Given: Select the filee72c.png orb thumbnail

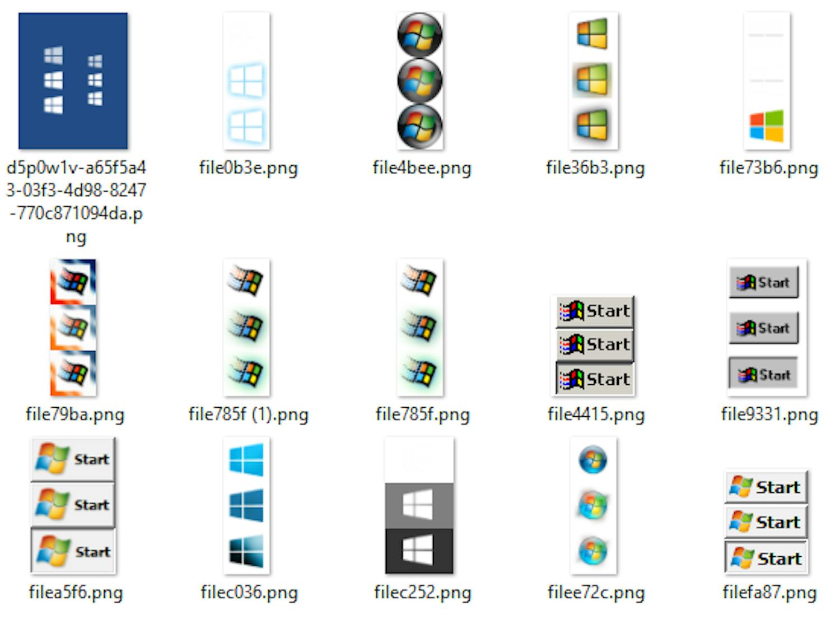Looking at the screenshot, I should [x=594, y=506].
